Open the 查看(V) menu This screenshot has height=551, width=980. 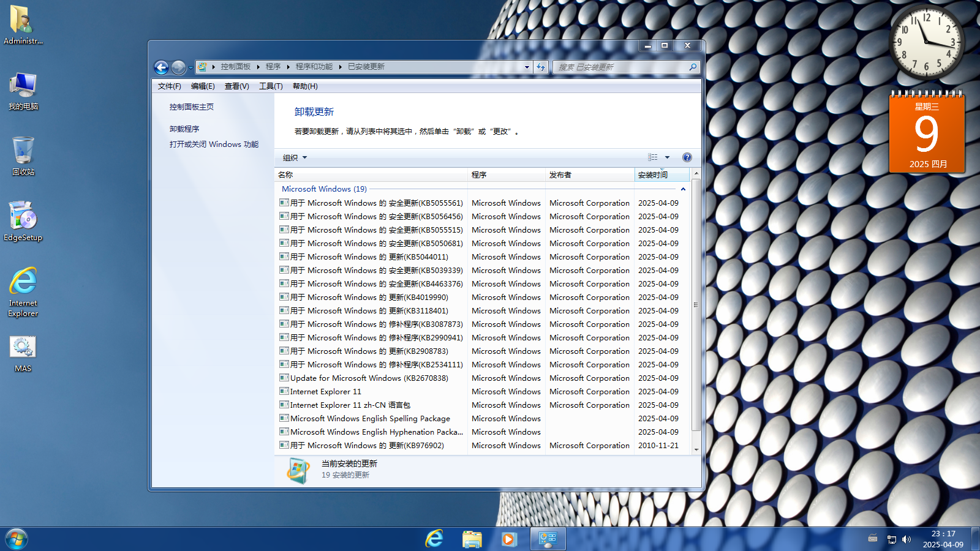point(236,86)
